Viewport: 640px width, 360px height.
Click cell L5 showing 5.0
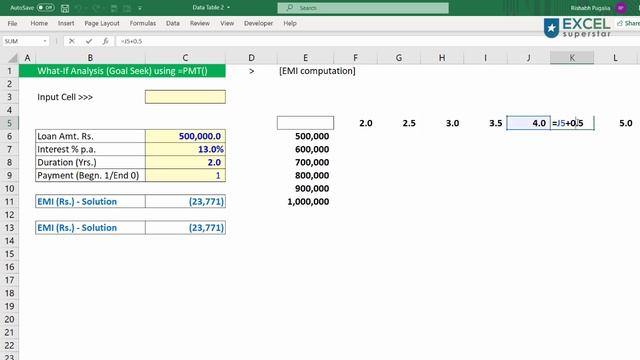[615, 123]
